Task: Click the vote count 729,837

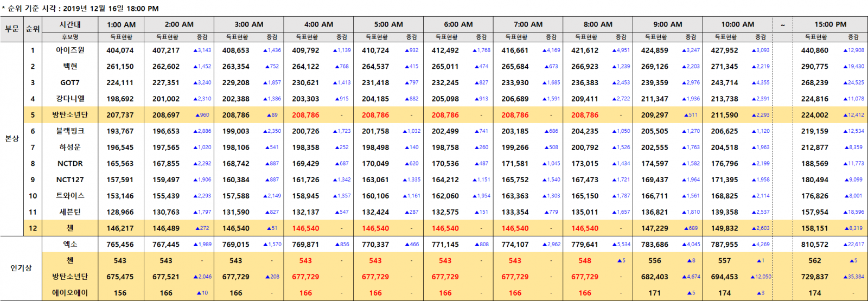Action: point(814,277)
